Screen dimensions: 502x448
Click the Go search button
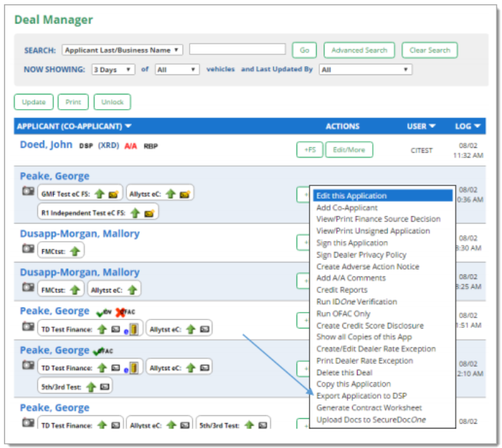[x=305, y=50]
